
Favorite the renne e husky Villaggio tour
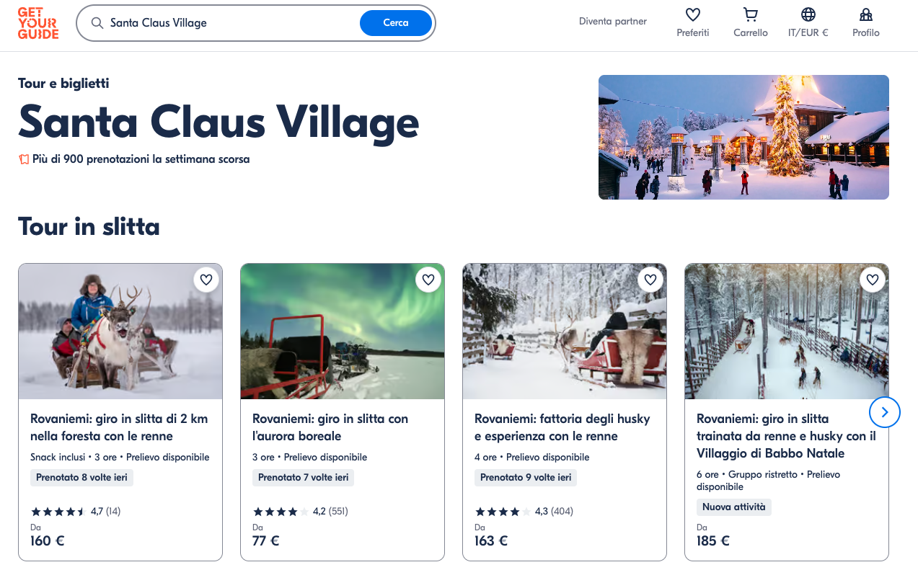872,280
